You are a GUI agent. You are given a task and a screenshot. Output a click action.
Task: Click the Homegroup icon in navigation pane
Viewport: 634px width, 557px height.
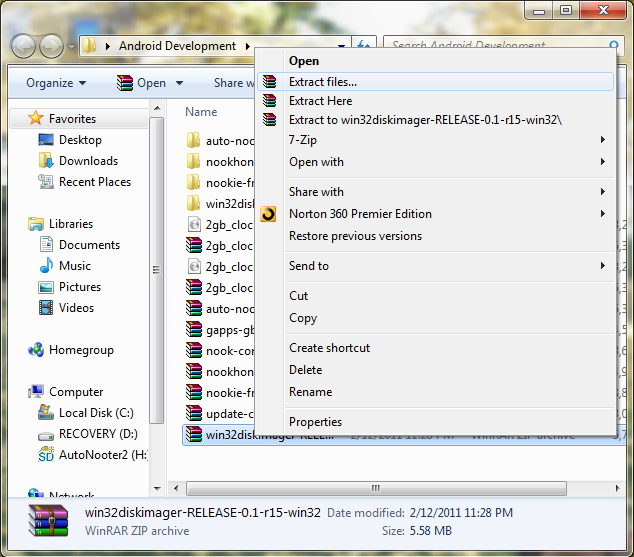[36, 350]
